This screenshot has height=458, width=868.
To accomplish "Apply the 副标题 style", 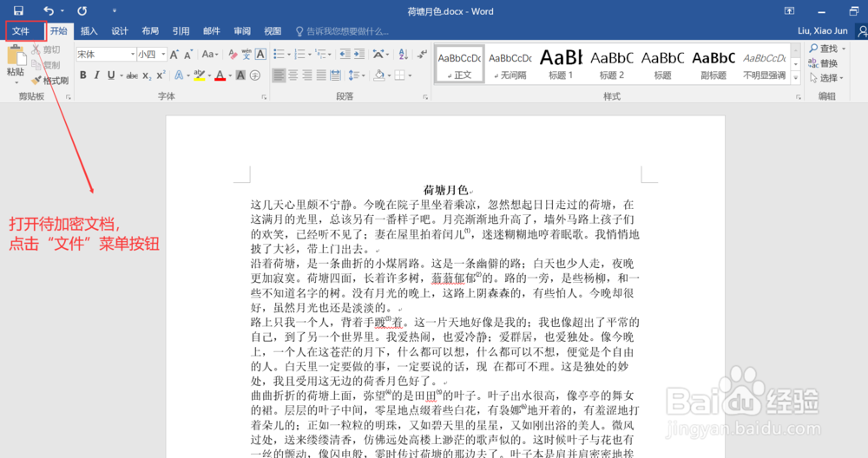I will pos(713,64).
